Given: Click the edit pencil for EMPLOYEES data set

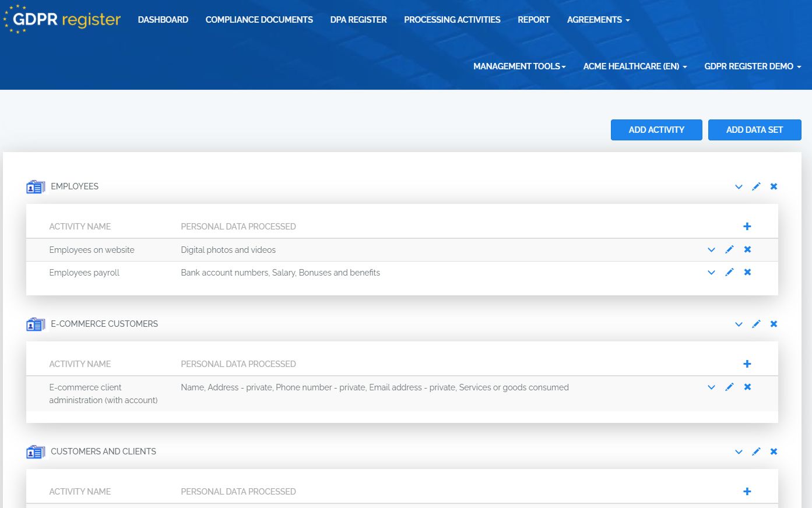Looking at the screenshot, I should point(756,186).
